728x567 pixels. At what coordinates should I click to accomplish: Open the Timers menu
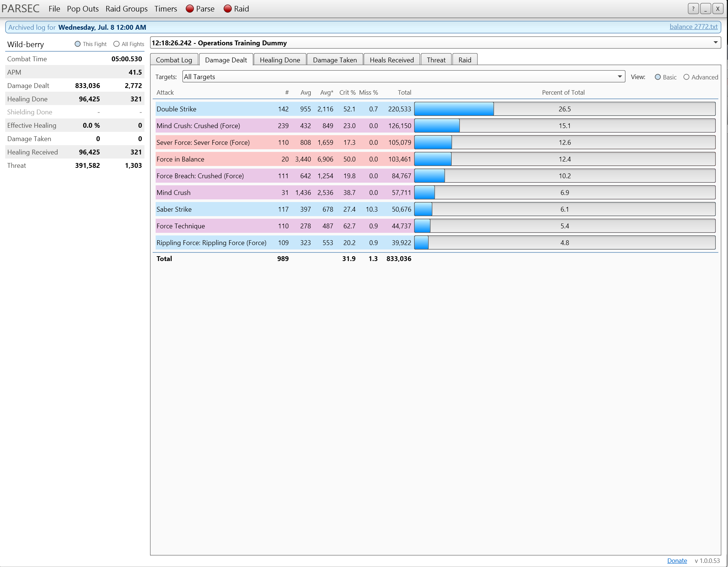(166, 9)
